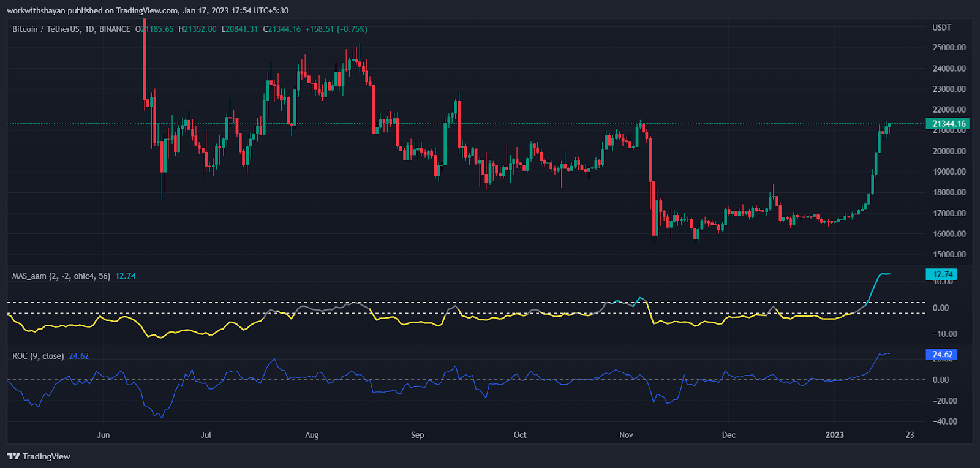
Task: Click the MAS_aam value tag 12.74
Action: [941, 274]
